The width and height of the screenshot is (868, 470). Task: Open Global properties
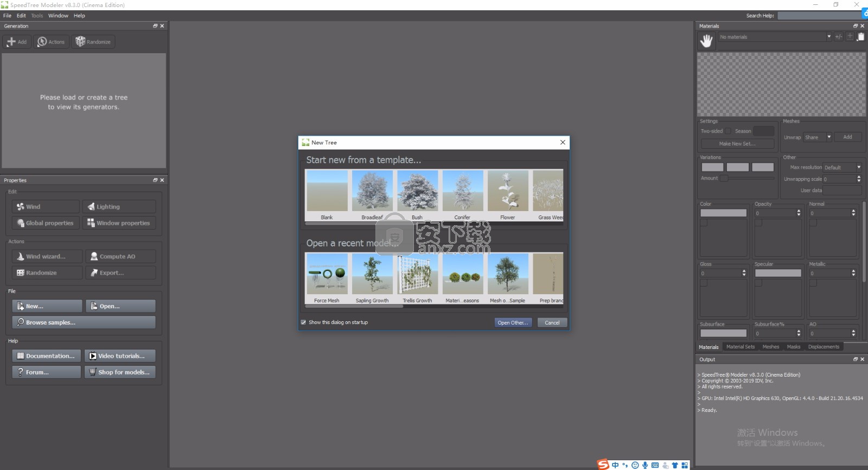coord(46,223)
